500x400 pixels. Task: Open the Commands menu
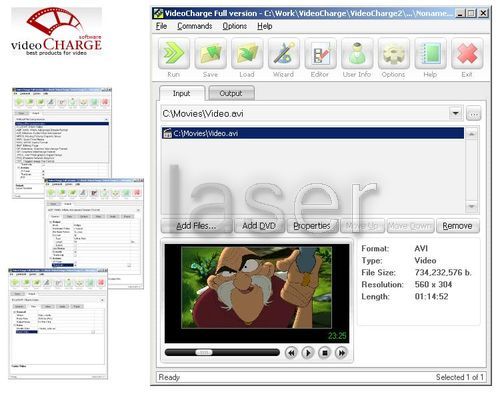point(195,26)
